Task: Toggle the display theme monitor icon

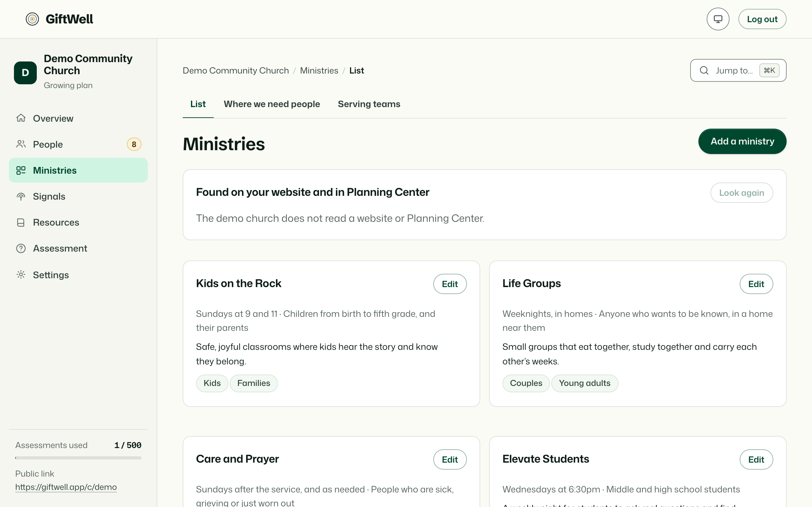Action: click(x=718, y=19)
